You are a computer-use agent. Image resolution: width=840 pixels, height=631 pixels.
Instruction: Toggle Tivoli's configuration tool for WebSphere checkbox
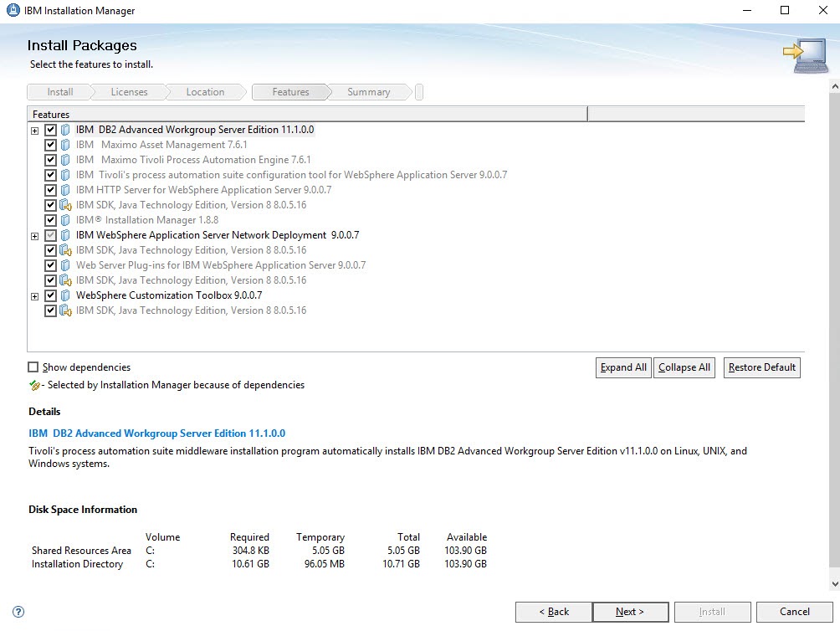(50, 175)
